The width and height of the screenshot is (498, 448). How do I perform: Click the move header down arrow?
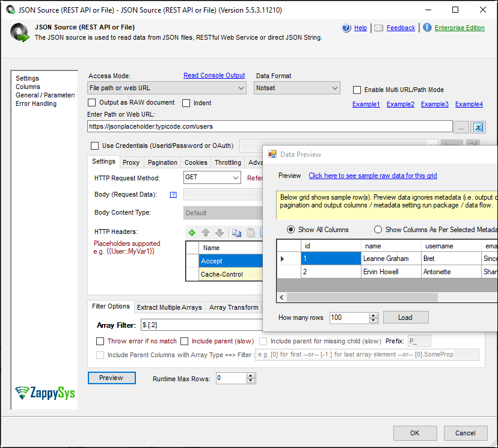click(x=220, y=233)
